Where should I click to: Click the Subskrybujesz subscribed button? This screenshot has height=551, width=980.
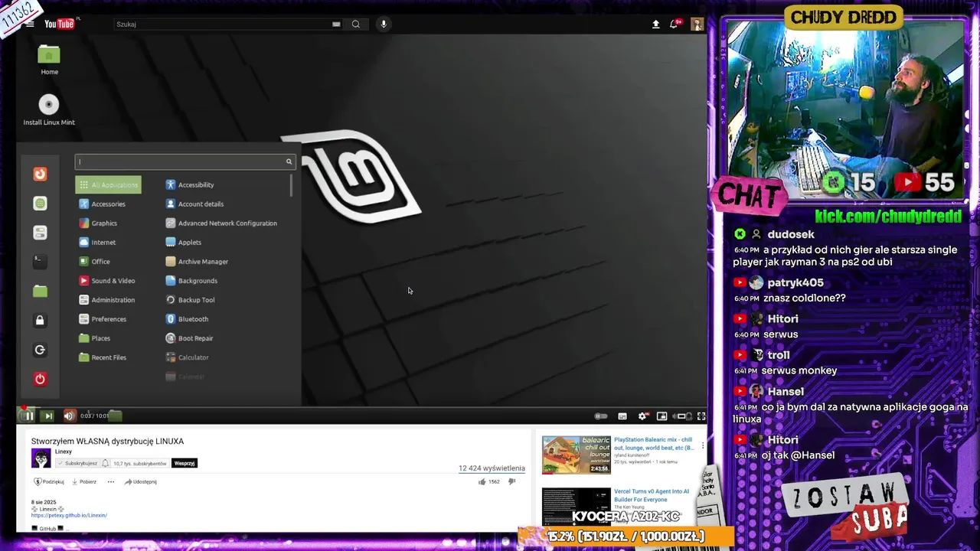click(x=77, y=463)
